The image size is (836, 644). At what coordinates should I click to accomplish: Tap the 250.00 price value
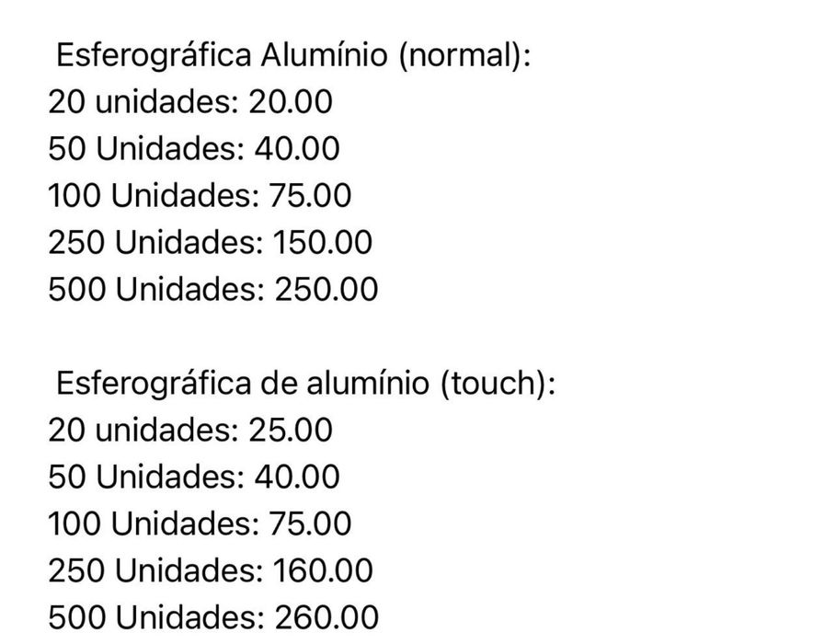pos(326,290)
